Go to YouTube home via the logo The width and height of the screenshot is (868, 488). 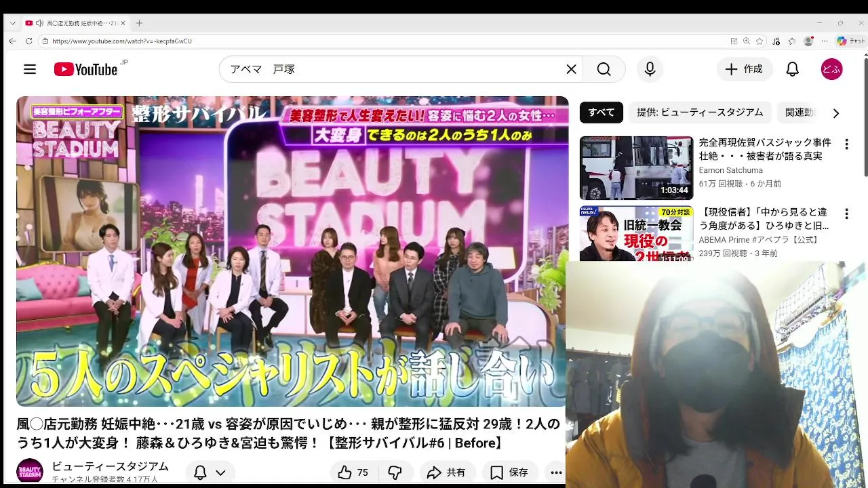(85, 69)
